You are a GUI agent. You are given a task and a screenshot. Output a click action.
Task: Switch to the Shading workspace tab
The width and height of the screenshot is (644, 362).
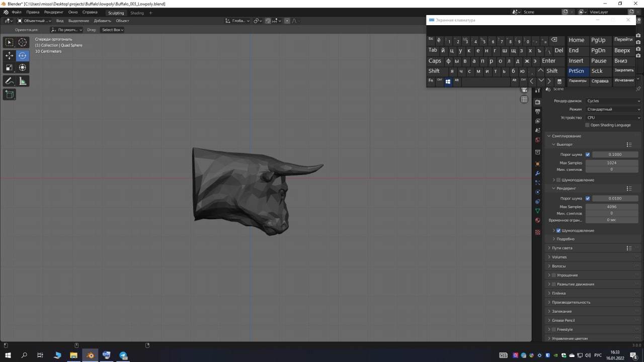(137, 13)
